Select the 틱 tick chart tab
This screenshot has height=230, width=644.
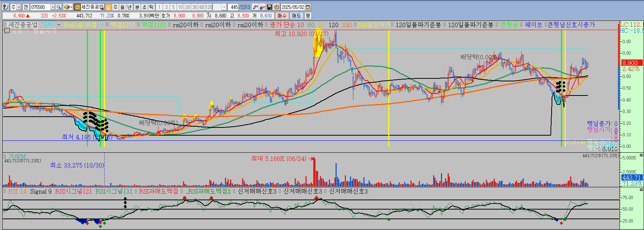(151, 7)
